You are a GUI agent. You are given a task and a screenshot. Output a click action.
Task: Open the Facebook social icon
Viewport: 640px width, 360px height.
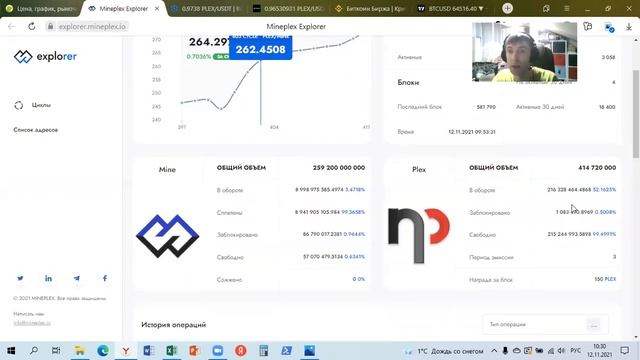coord(105,278)
